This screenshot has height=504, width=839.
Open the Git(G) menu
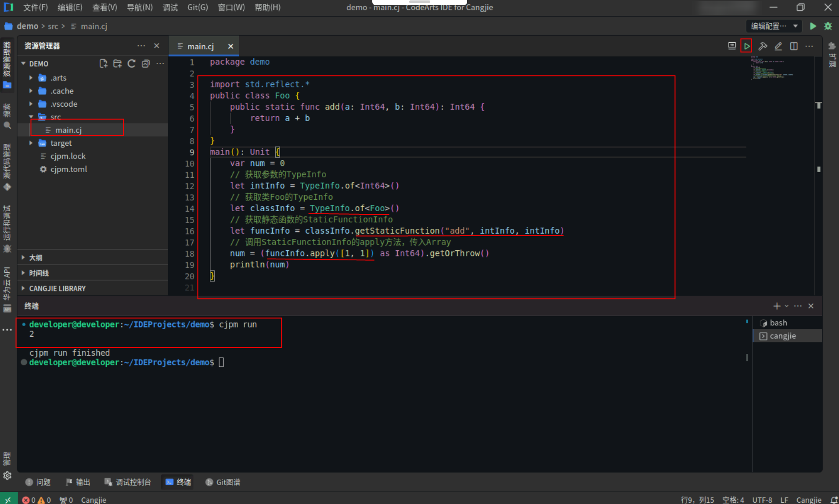pos(198,7)
